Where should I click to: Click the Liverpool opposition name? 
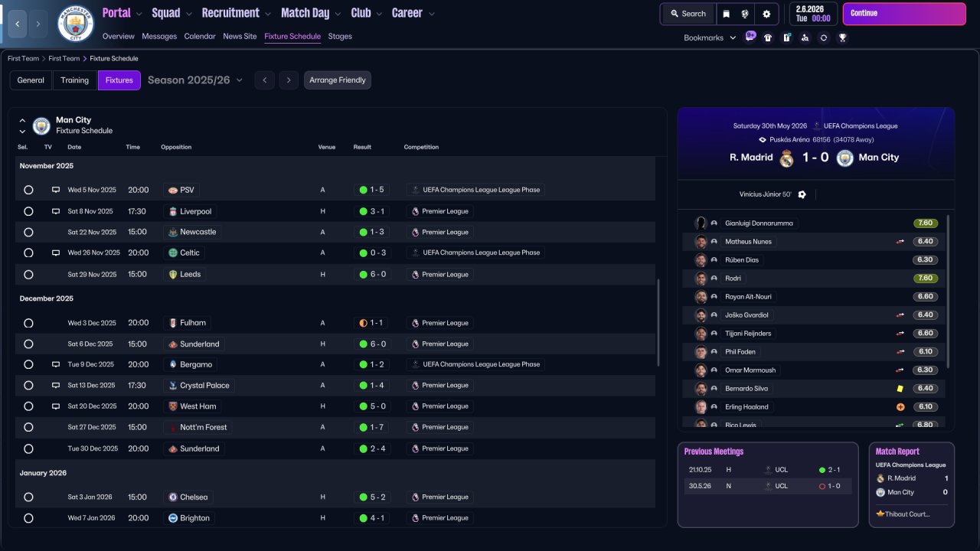tap(195, 211)
